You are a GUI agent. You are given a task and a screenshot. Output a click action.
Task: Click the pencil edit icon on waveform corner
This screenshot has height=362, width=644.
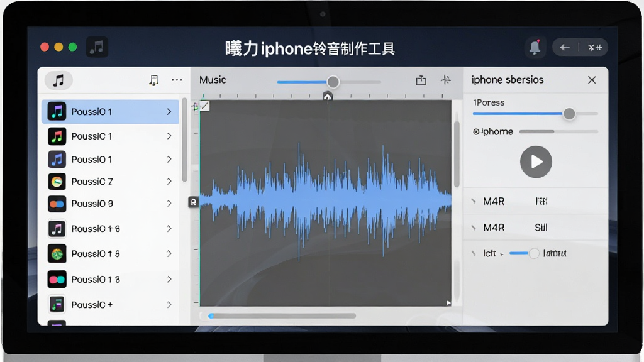click(x=204, y=106)
